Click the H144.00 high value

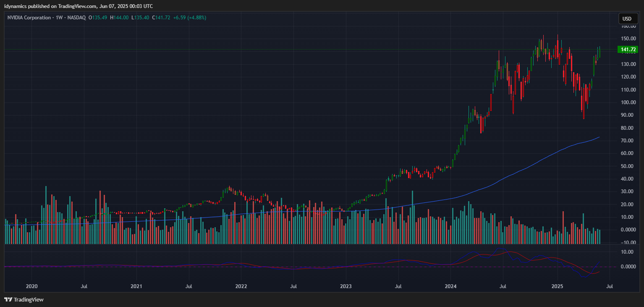(x=119, y=18)
